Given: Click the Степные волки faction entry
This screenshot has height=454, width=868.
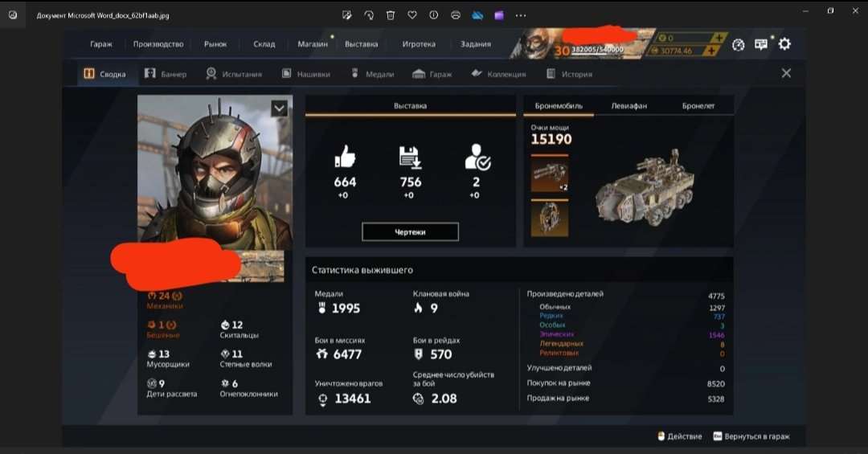Looking at the screenshot, I should (246, 358).
